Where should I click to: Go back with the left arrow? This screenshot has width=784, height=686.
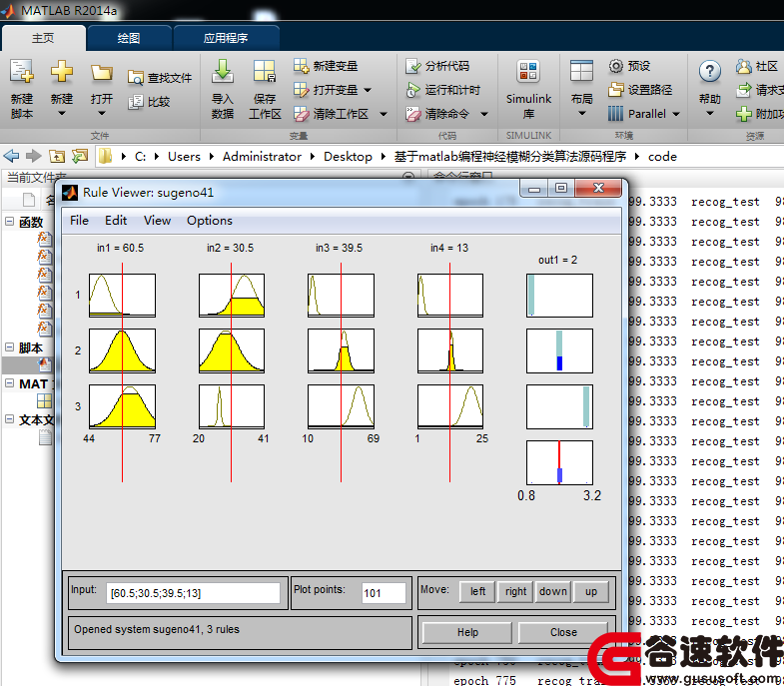11,157
